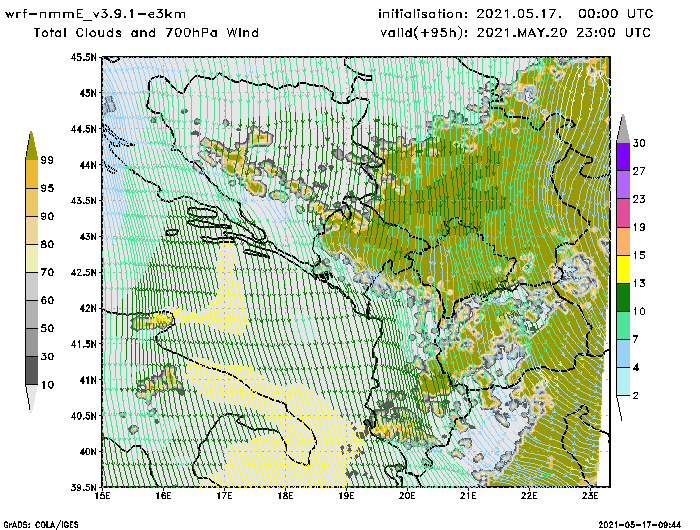Click the 22E longitude axis label

pos(529,496)
